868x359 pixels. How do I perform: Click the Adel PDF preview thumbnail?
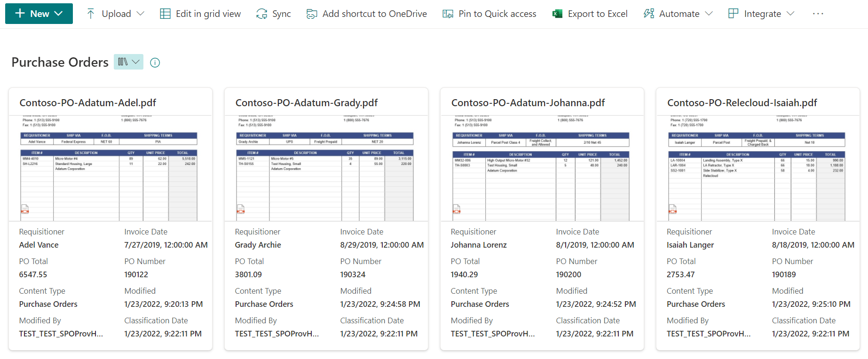(110, 168)
